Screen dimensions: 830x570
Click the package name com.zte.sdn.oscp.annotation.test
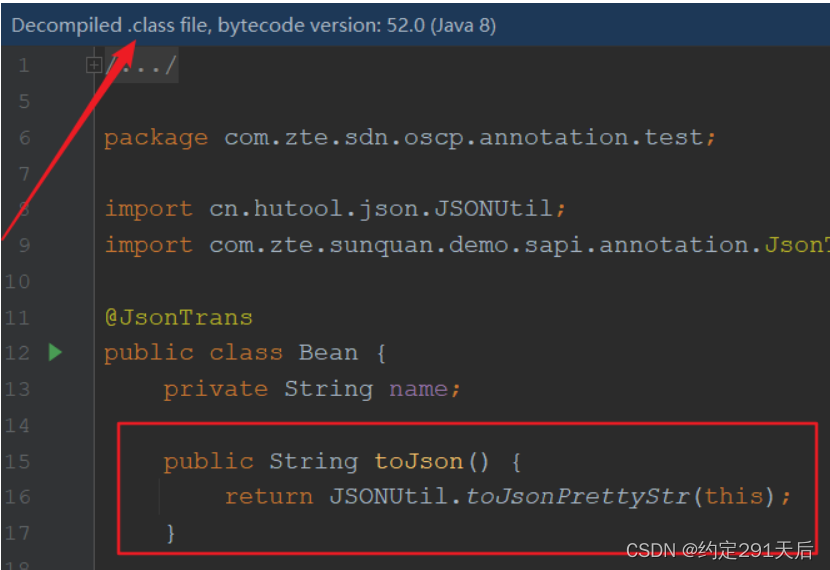tap(464, 138)
